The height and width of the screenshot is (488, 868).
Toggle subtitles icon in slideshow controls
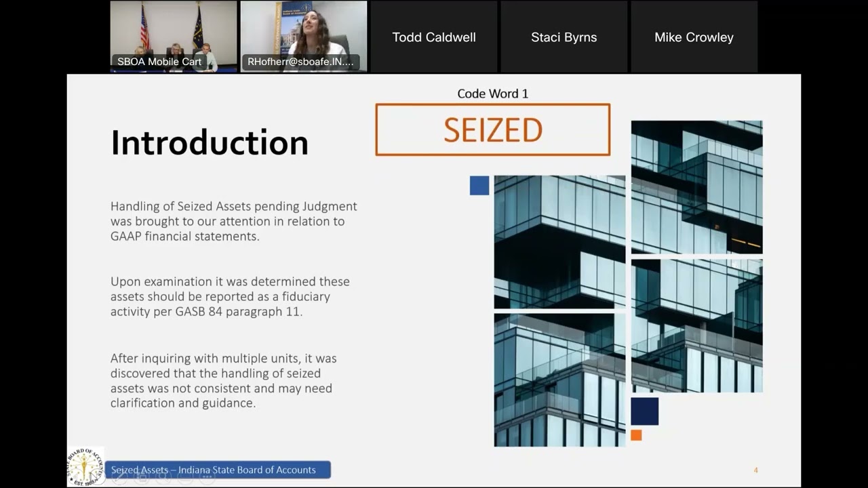coord(184,476)
